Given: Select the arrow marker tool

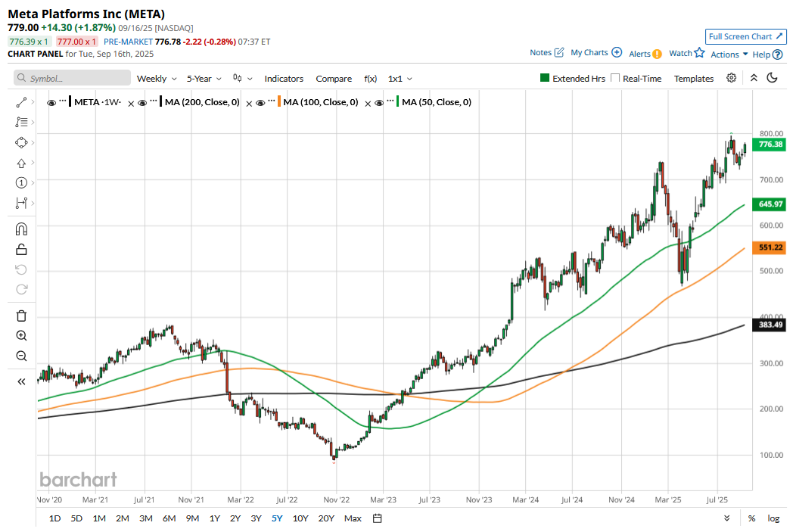Looking at the screenshot, I should click(x=21, y=163).
